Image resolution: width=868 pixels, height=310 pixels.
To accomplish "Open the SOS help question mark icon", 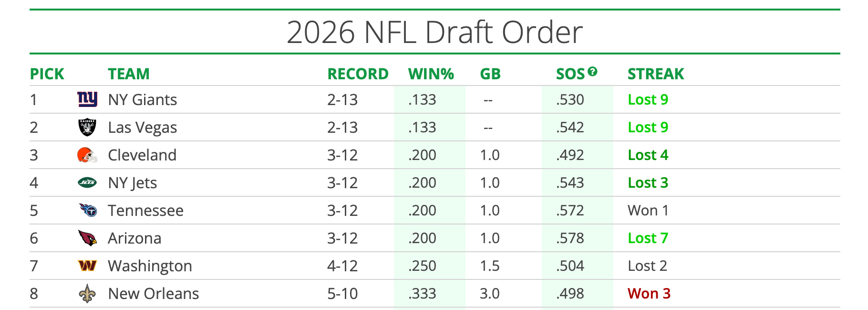I will 592,72.
